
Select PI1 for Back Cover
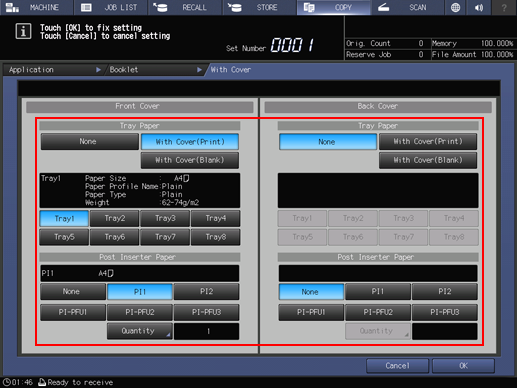378,292
